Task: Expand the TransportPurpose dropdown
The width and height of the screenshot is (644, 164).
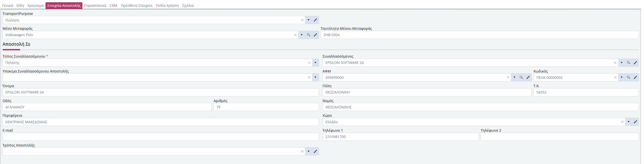Action: click(x=308, y=20)
